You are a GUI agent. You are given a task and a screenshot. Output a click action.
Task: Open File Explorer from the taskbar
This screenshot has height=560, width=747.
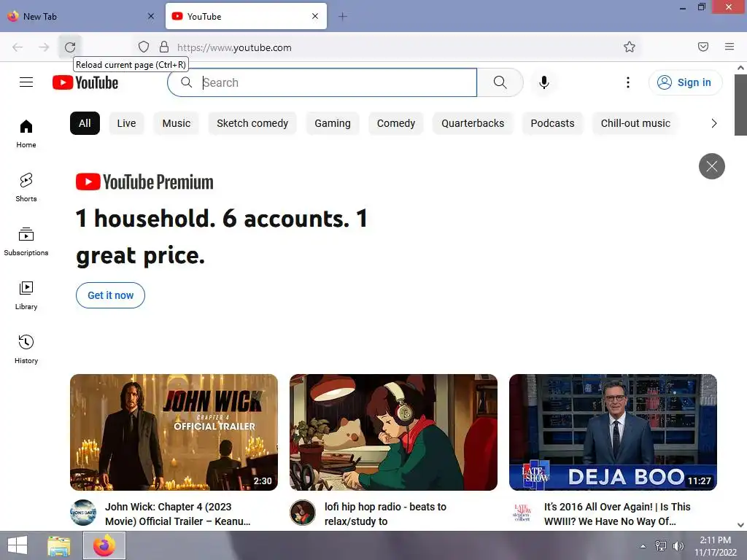(x=58, y=545)
